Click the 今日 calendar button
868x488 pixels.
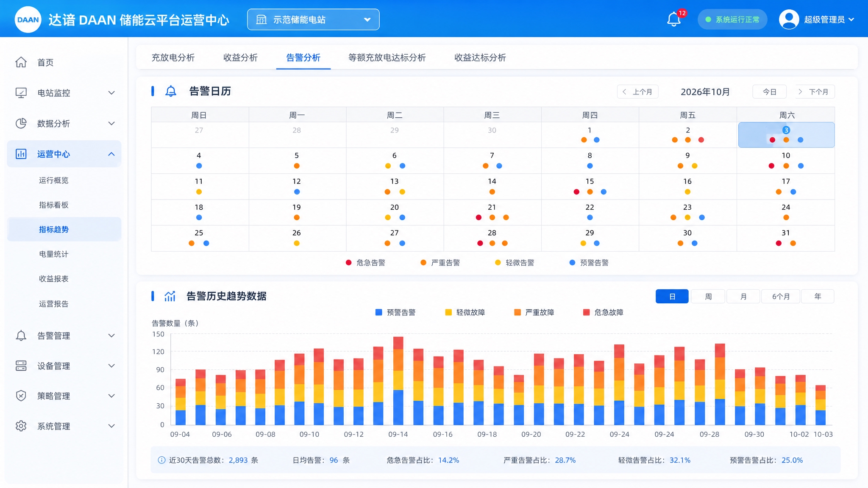(770, 91)
